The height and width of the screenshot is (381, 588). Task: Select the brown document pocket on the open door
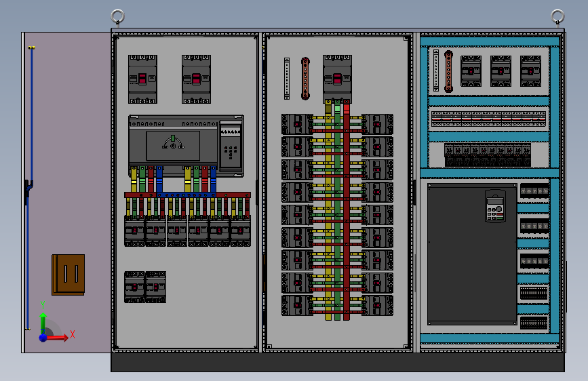68,275
